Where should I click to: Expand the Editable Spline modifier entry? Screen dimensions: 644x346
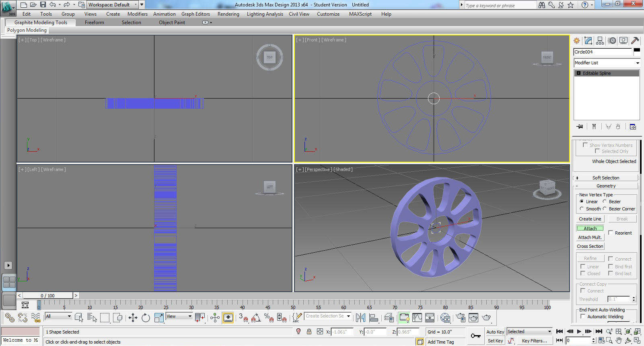(x=578, y=73)
